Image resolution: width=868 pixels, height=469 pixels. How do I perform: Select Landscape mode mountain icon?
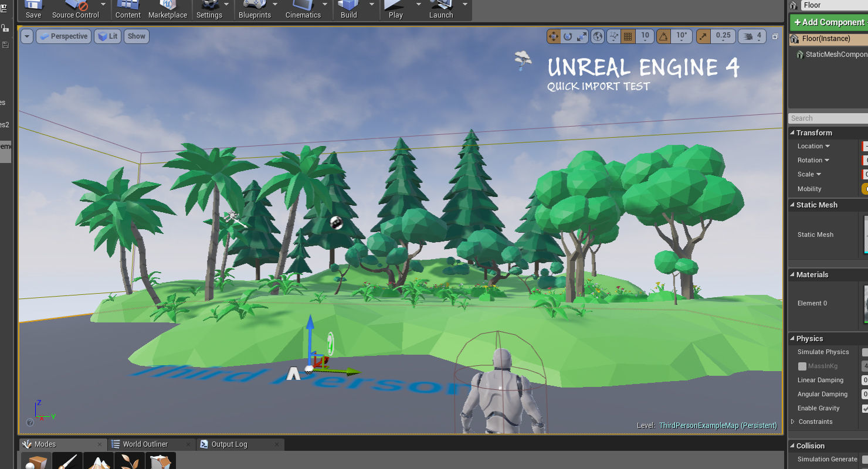pyautogui.click(x=98, y=461)
